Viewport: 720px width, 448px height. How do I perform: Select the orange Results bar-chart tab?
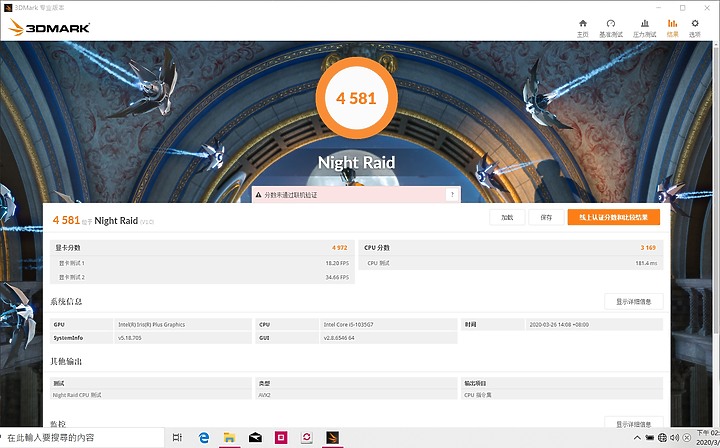tap(672, 28)
